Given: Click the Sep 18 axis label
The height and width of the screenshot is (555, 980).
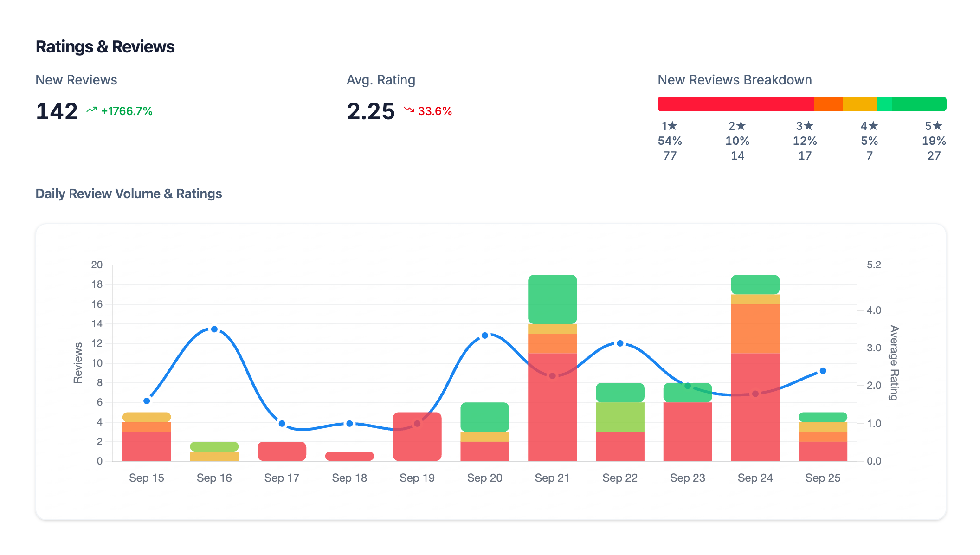Looking at the screenshot, I should click(349, 478).
